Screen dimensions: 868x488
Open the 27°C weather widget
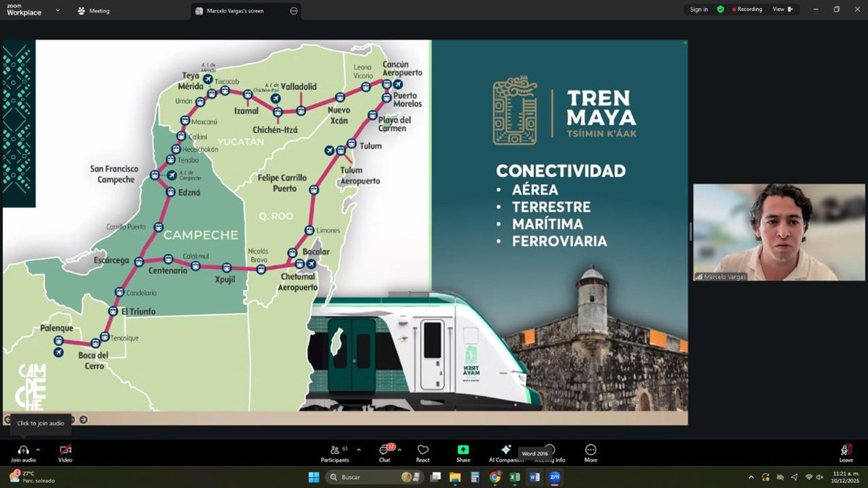[x=33, y=476]
